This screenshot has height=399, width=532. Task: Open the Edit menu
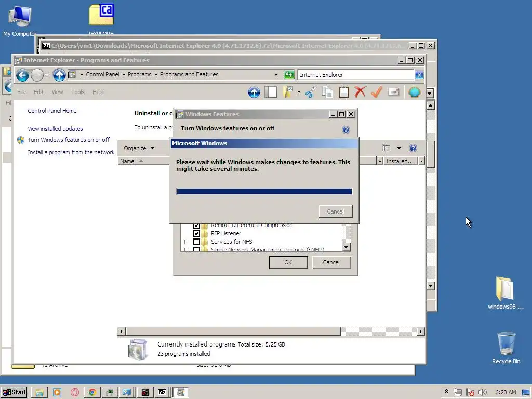pos(38,92)
